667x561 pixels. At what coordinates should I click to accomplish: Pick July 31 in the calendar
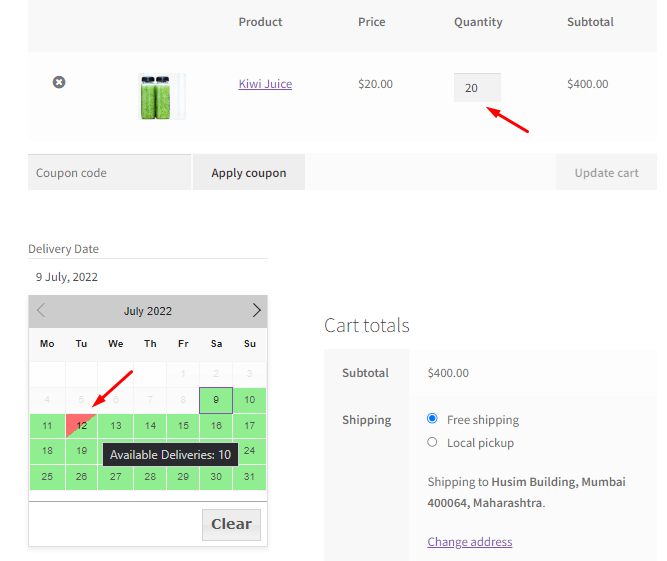250,477
